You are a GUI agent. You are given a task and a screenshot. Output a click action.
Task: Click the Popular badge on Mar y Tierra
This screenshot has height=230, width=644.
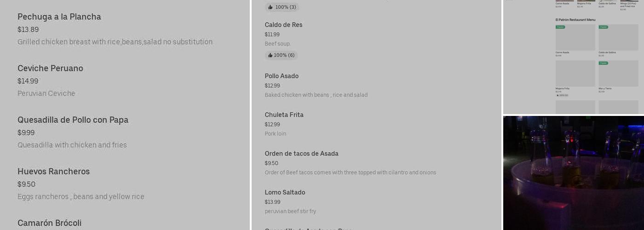[x=603, y=63]
